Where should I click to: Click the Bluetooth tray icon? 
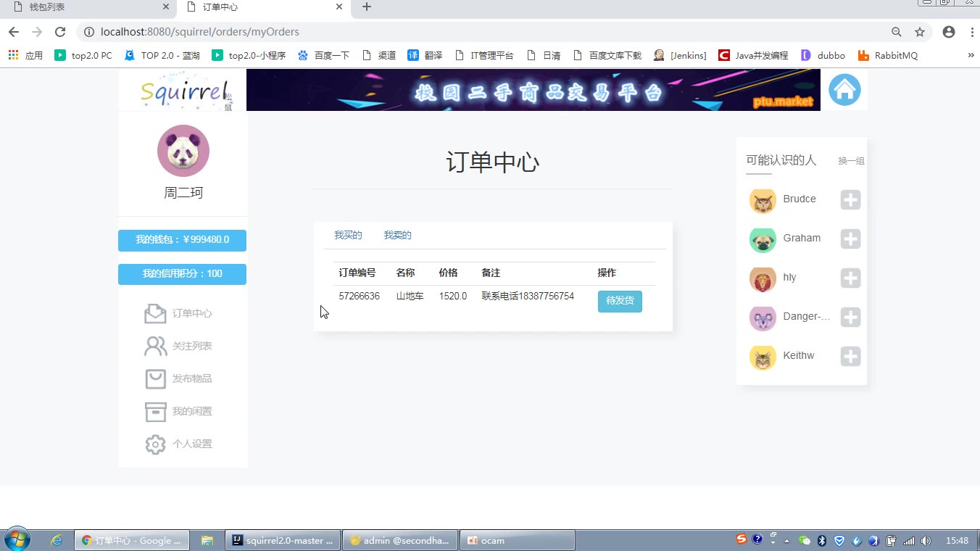[x=822, y=540]
